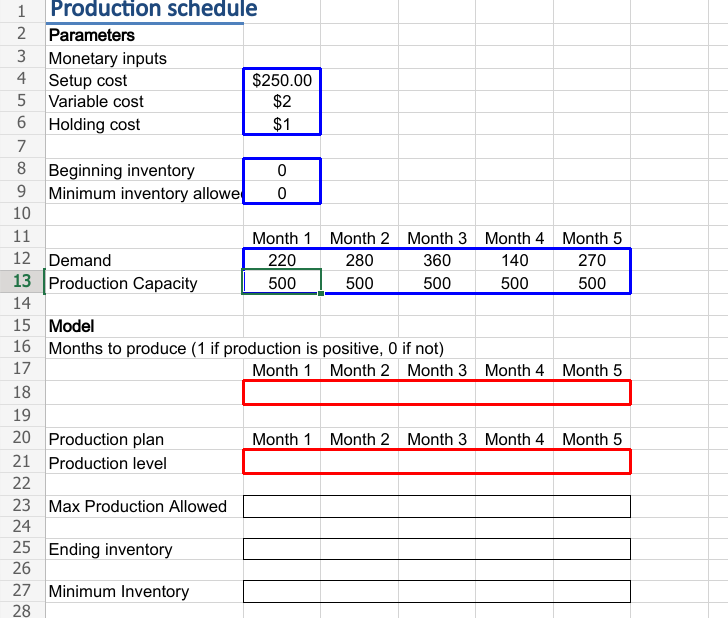Select Month 1 Production Capacity cell 500
Screen dimensions: 728x618
tap(282, 282)
